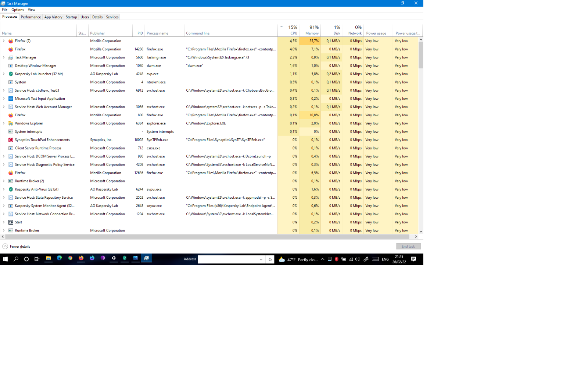The height and width of the screenshot is (368, 588).
Task: Click the Firefox (7) group icon
Action: 11,41
